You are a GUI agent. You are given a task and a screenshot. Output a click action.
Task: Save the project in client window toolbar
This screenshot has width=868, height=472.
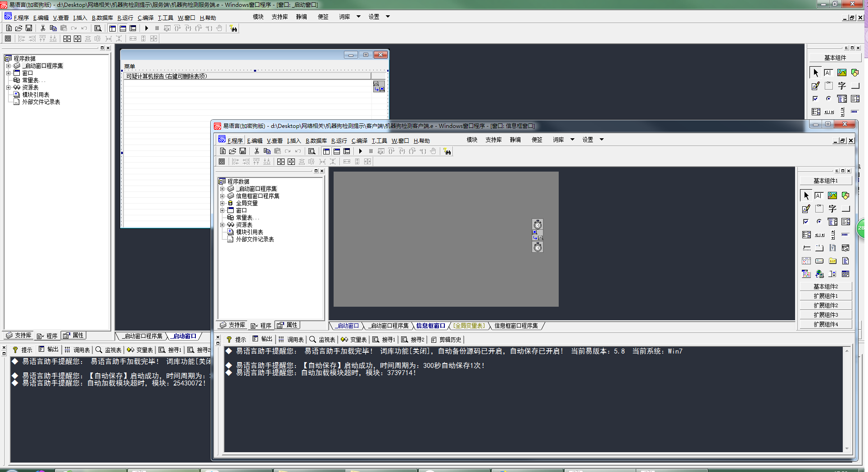(x=243, y=151)
